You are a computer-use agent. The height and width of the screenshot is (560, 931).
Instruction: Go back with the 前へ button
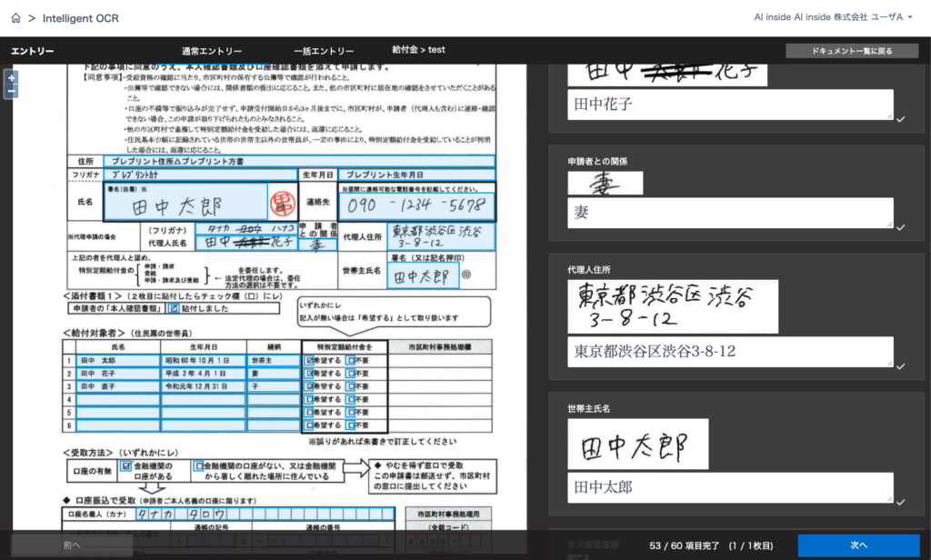click(72, 545)
